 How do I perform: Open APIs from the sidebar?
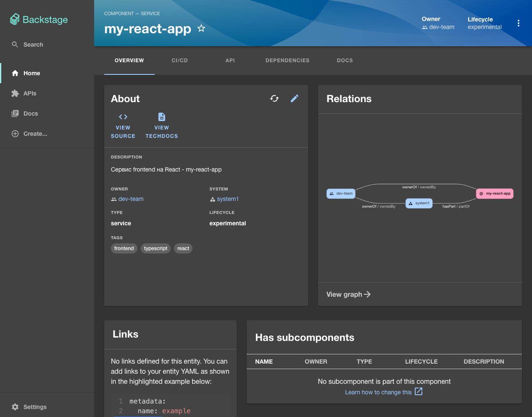(47, 93)
